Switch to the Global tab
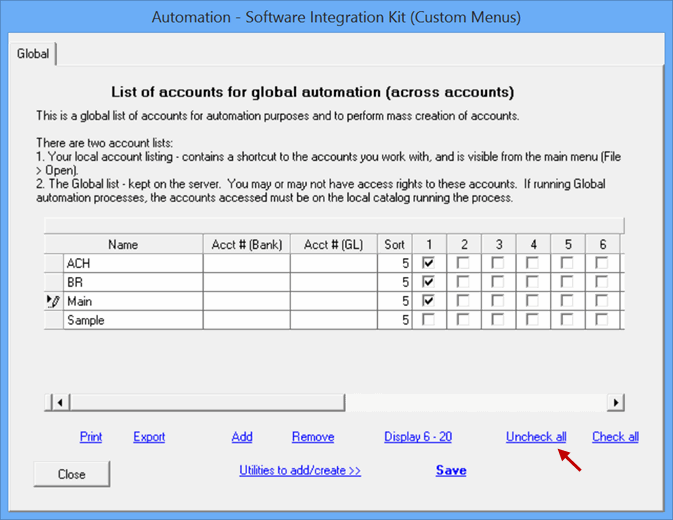 click(32, 54)
